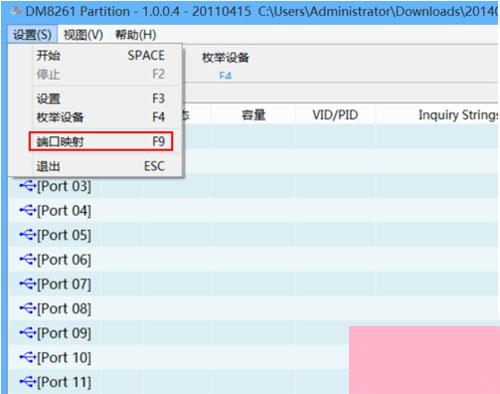The width and height of the screenshot is (500, 394).
Task: Choose 端口映射 F9 menu entry
Action: point(101,141)
